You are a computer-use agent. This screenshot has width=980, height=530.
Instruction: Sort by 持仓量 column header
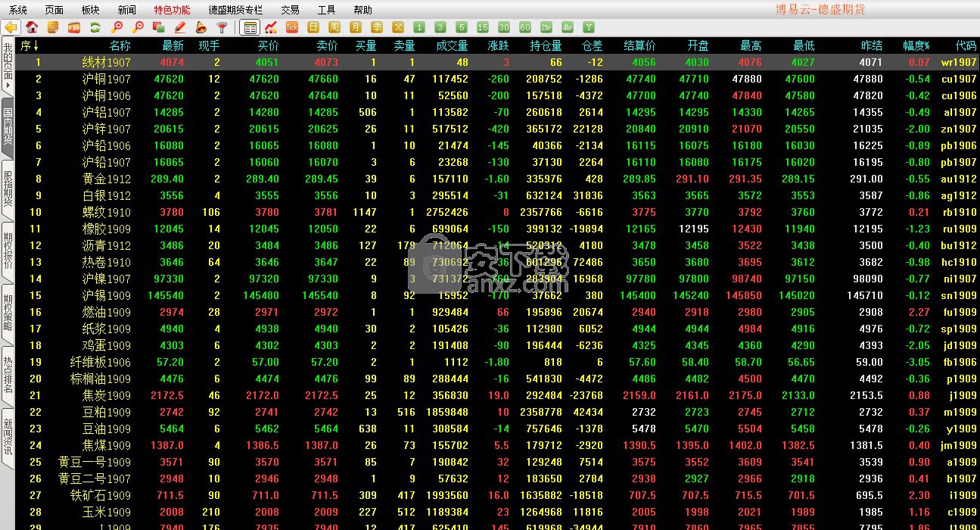pyautogui.click(x=546, y=45)
